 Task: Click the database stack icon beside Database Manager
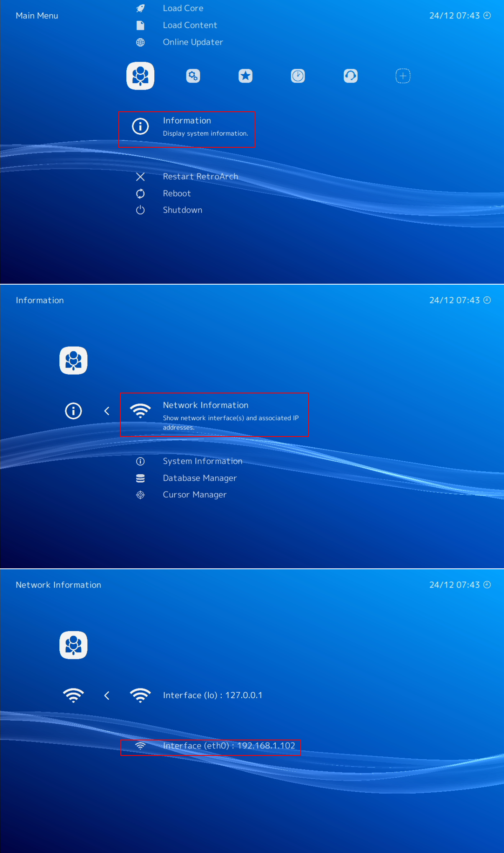[x=141, y=478]
